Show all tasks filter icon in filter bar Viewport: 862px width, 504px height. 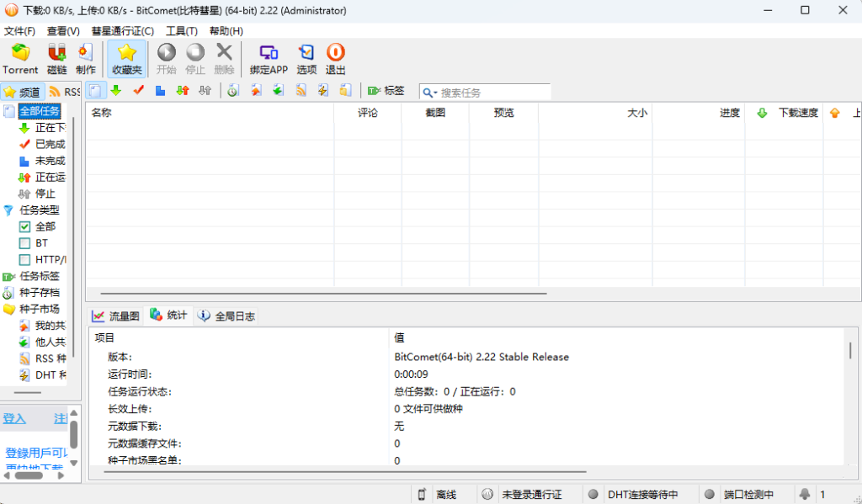tap(95, 91)
